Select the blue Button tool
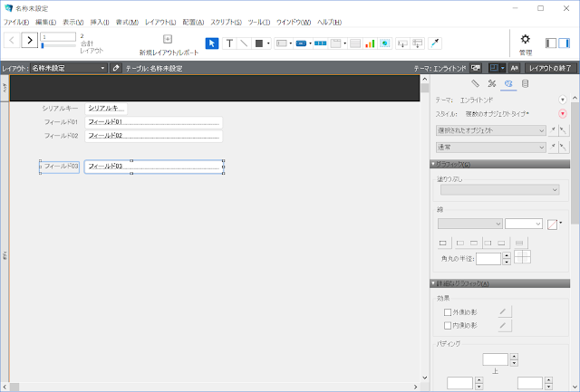Image resolution: width=580 pixels, height=392 pixels. [301, 43]
